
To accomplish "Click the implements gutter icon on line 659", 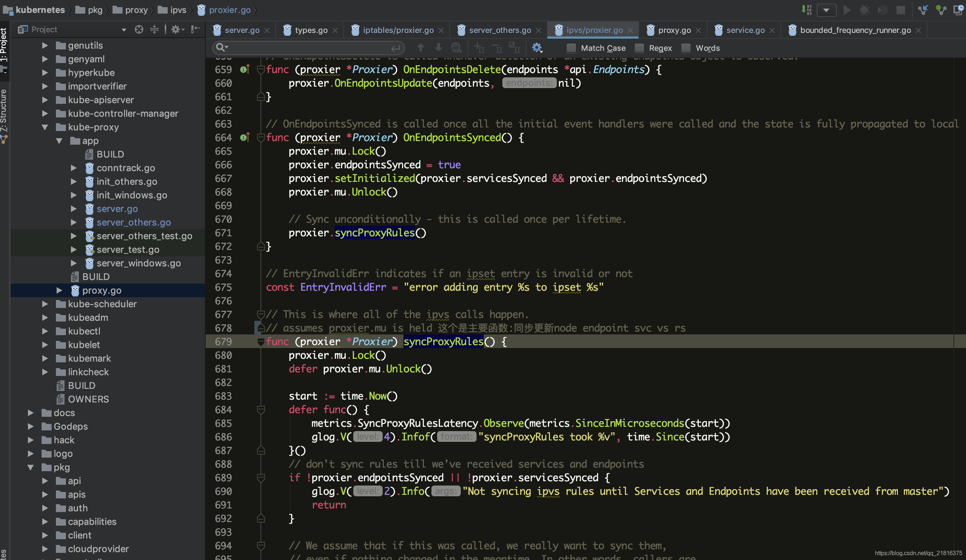I will (x=245, y=69).
